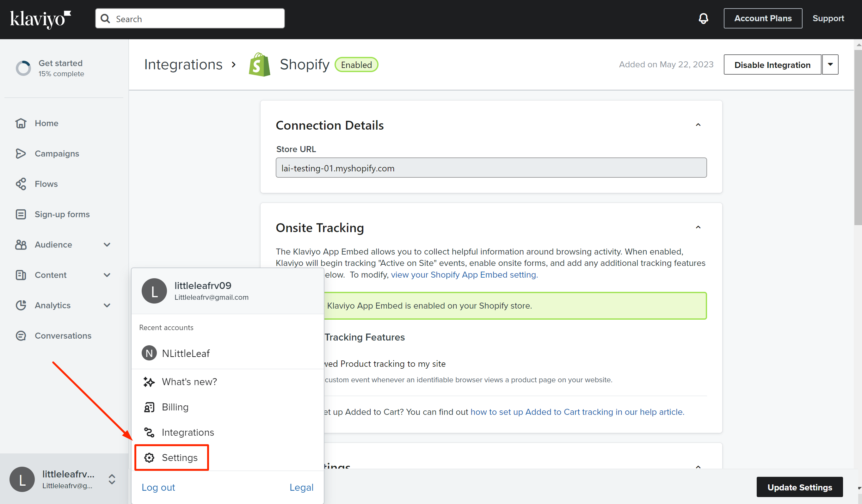Click the Billing icon in popup
This screenshot has width=862, height=504.
[x=149, y=407]
